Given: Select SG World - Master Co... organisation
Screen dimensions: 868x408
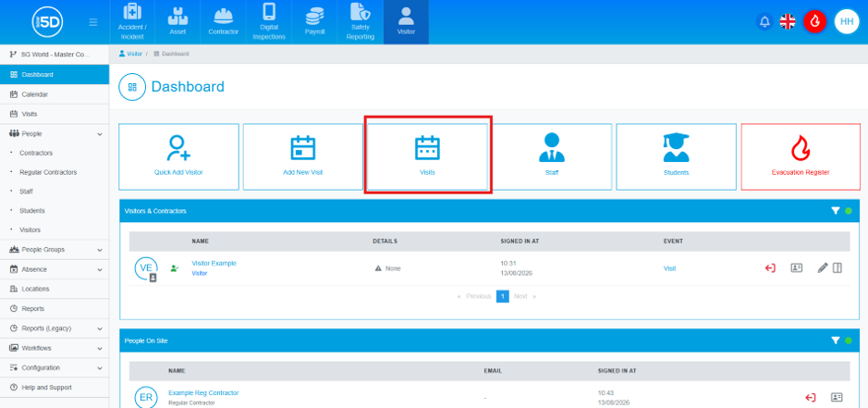Looking at the screenshot, I should [55, 55].
